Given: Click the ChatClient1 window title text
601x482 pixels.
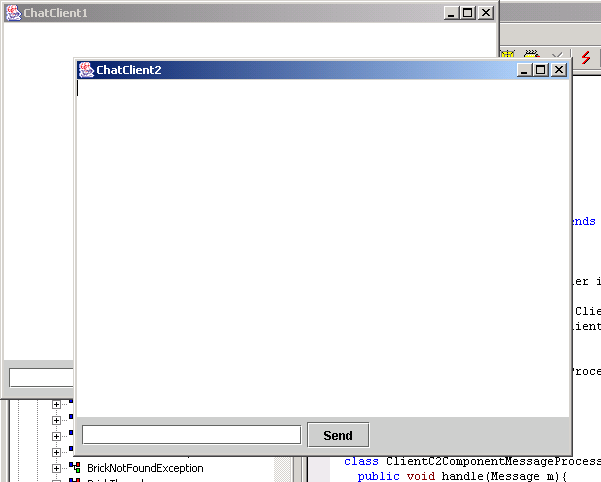Looking at the screenshot, I should [x=56, y=13].
